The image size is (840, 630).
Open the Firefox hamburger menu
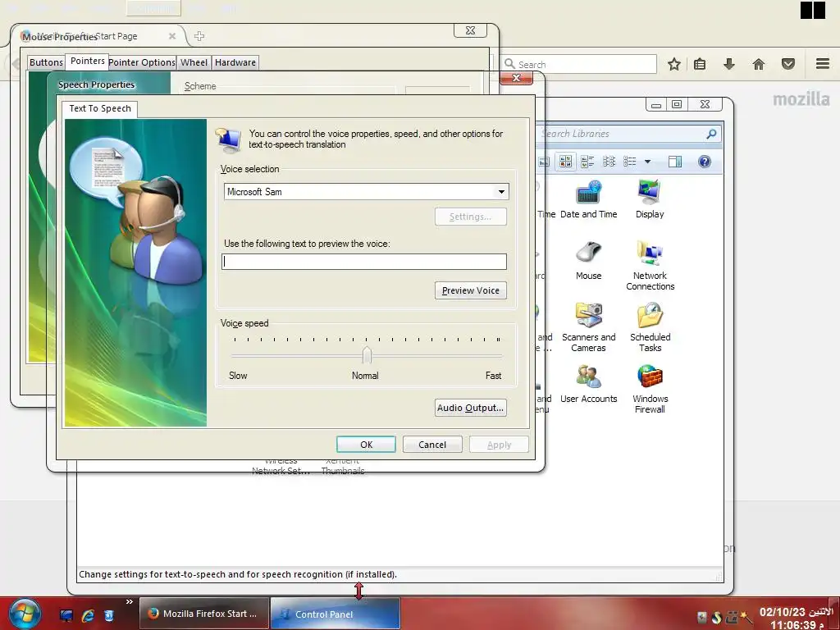(823, 64)
